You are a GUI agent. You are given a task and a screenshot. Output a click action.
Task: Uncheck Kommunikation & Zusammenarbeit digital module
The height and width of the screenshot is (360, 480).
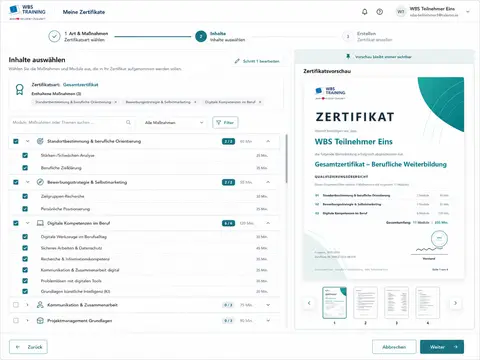(x=25, y=270)
